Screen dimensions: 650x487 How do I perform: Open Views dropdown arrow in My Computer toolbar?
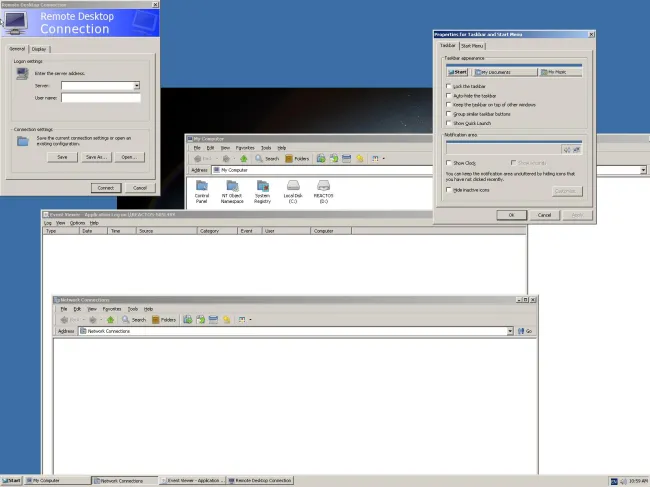(383, 158)
